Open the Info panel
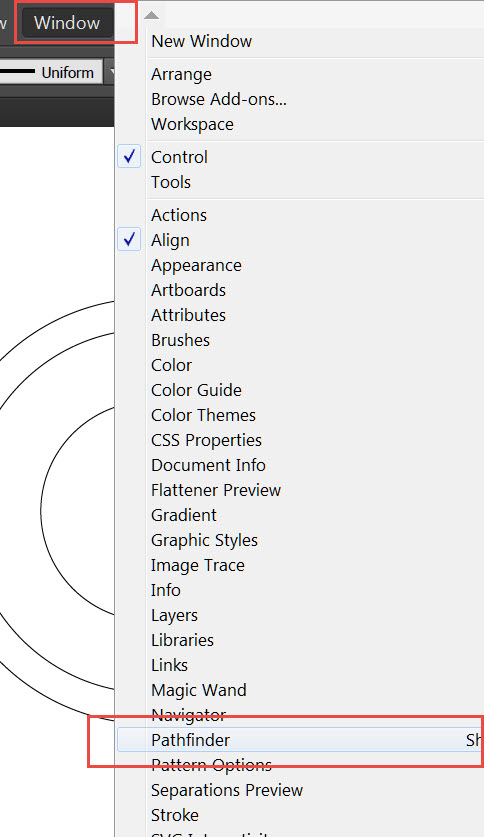Screen dimensions: 484x837 pyautogui.click(x=165, y=590)
